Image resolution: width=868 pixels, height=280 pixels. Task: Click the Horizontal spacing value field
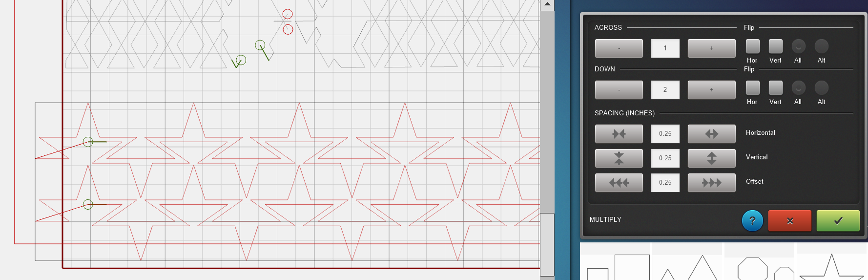[665, 133]
